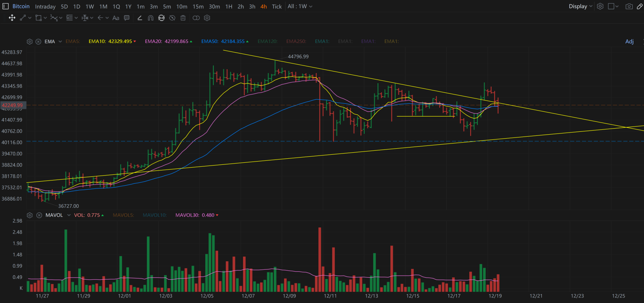This screenshot has height=303, width=644.
Task: Open the All : 1W range dropdown
Action: pos(300,6)
